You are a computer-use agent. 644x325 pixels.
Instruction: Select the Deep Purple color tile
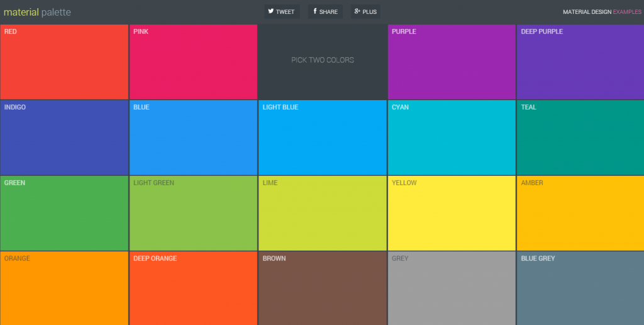(x=580, y=62)
